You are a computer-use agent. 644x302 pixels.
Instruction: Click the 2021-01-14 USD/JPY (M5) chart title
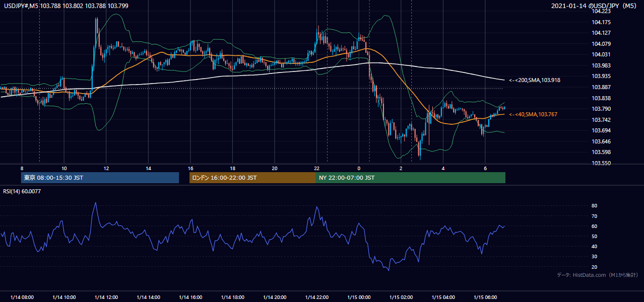[x=595, y=6]
